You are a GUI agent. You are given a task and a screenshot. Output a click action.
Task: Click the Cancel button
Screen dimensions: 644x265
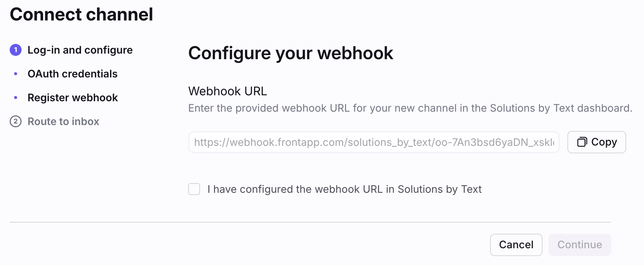[x=516, y=245]
